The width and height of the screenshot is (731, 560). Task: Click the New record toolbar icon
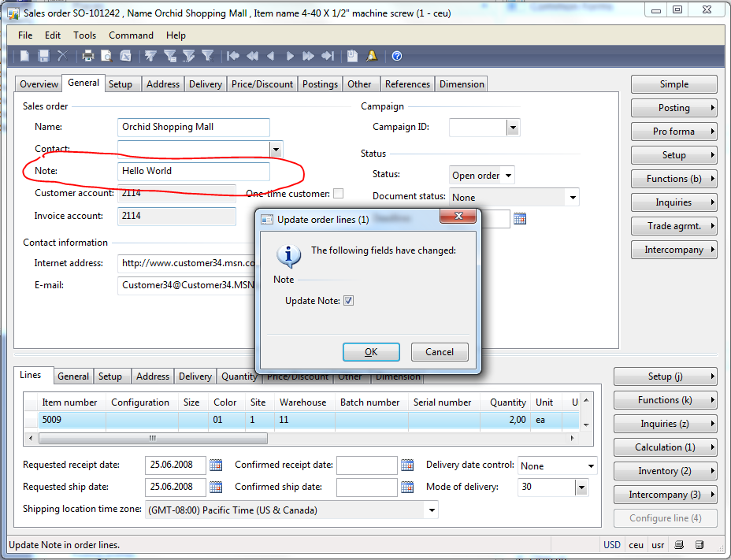click(x=25, y=56)
